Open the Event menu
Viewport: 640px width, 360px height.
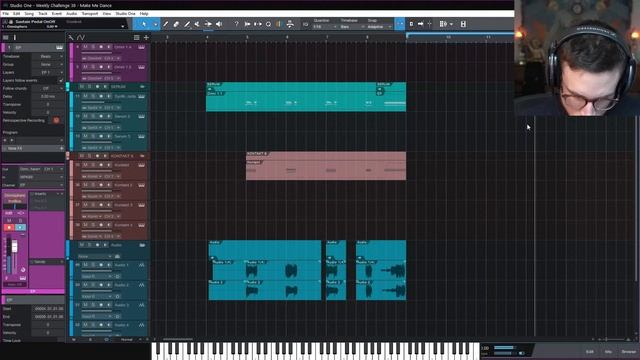point(57,13)
